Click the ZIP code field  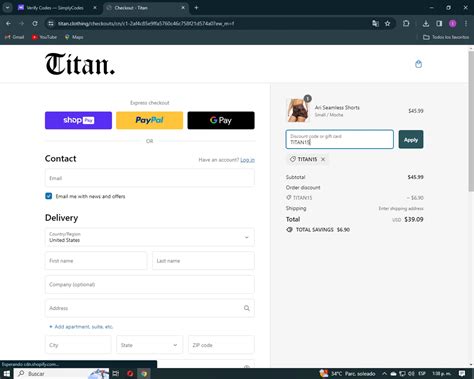(221, 345)
